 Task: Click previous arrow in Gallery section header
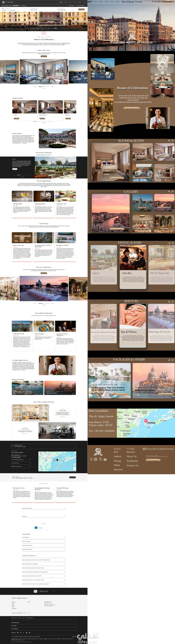tap(169, 191)
